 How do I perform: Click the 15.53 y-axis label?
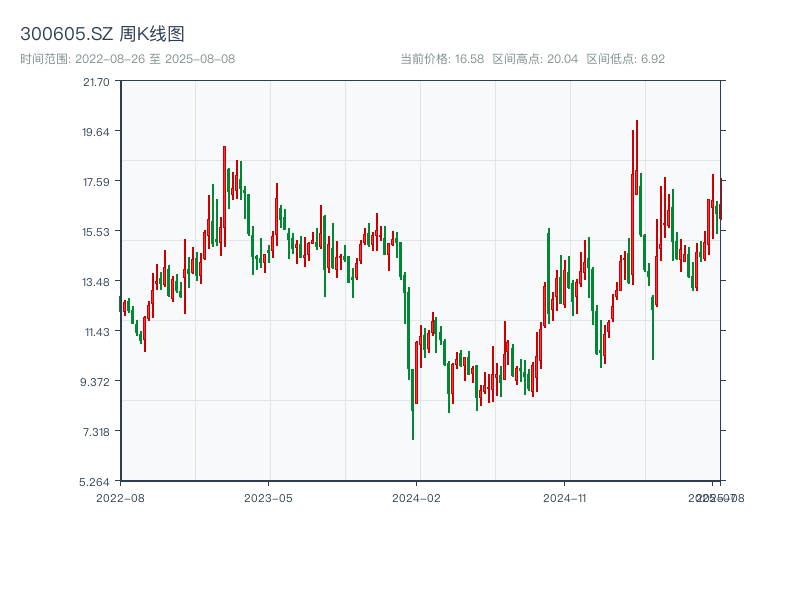(x=96, y=232)
